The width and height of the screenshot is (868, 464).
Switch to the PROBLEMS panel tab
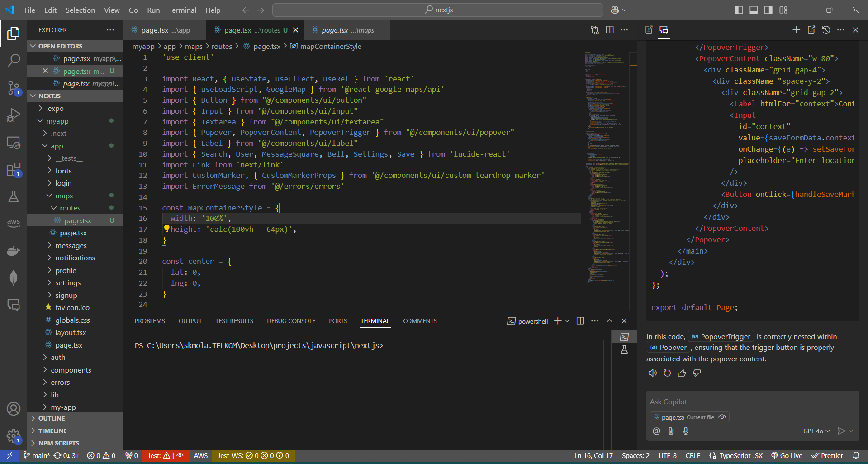(x=150, y=321)
